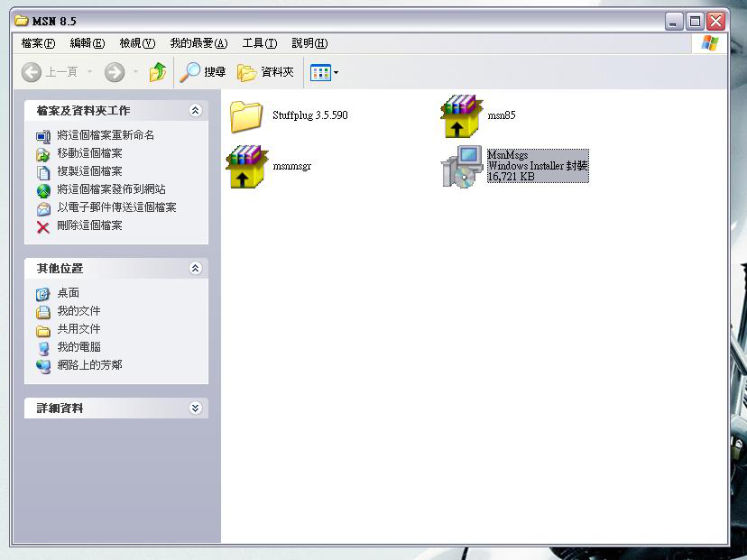Screen dimensions: 747x560
Task: Expand the 詳細資料 panel
Action: click(x=196, y=409)
